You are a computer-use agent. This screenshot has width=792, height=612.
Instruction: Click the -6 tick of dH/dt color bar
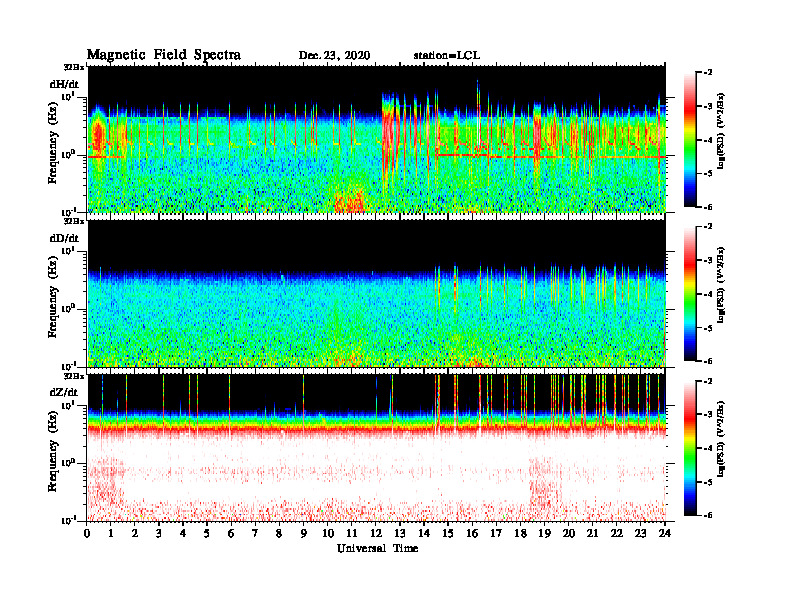(707, 207)
